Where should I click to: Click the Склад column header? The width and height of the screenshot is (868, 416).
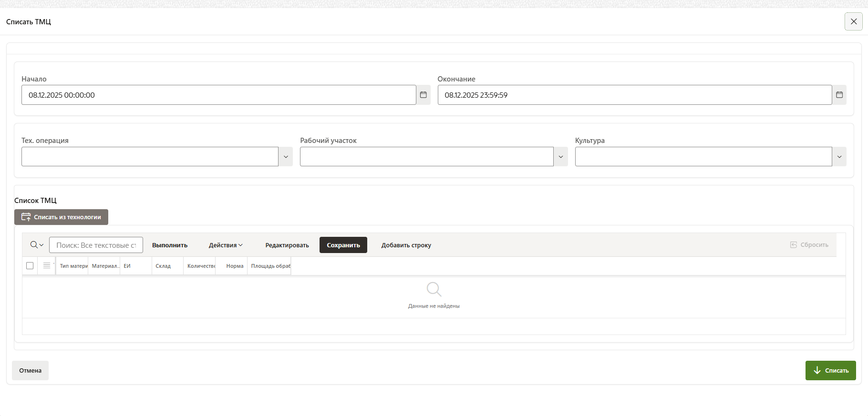coord(163,266)
